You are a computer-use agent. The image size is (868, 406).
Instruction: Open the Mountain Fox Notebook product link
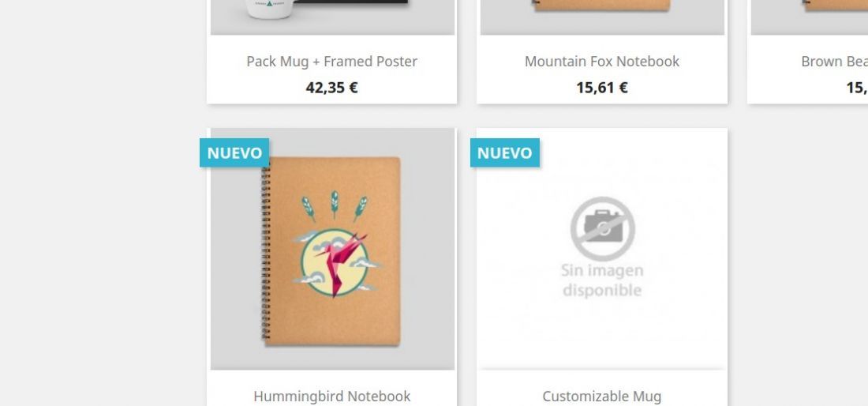602,62
